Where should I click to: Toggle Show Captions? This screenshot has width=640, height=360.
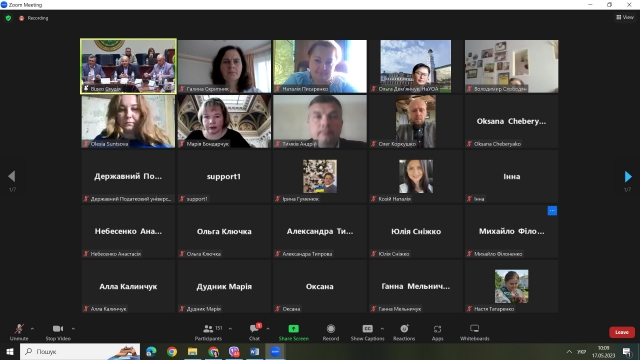pyautogui.click(x=367, y=332)
